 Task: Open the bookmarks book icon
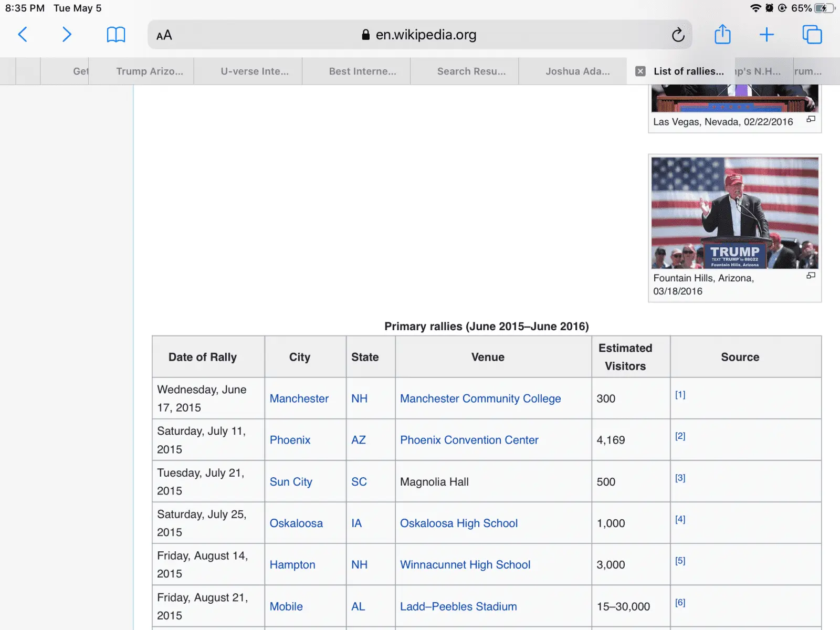pos(115,35)
